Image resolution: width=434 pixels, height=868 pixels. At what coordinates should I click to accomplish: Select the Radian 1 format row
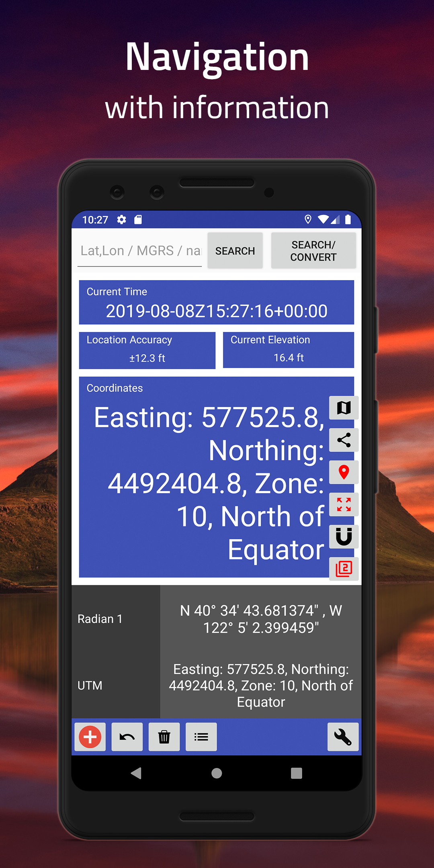pyautogui.click(x=217, y=619)
